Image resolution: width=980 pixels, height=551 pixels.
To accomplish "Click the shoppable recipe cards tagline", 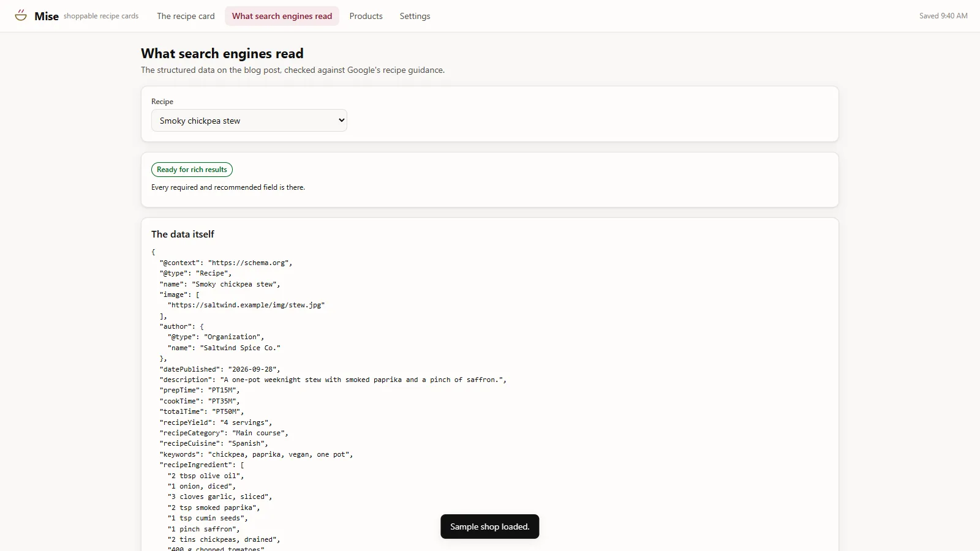I will pos(101,16).
